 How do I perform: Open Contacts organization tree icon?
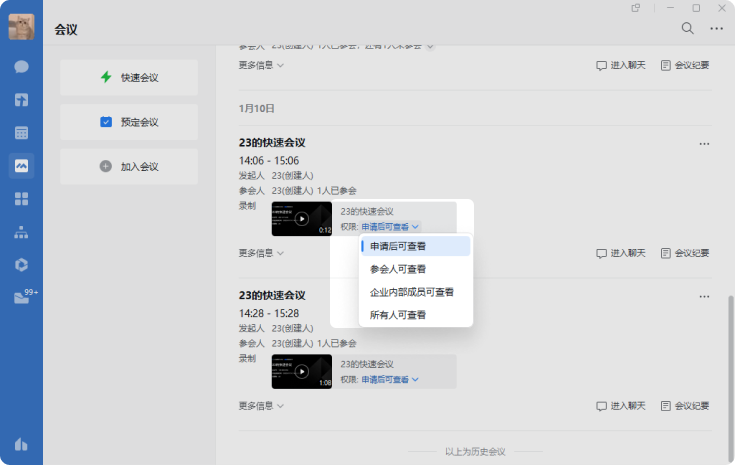pyautogui.click(x=21, y=232)
